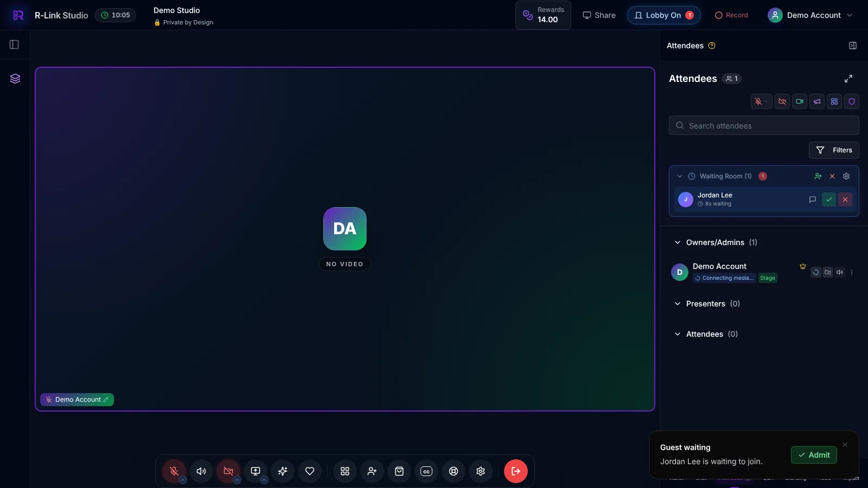Start recording with Record button

pos(731,15)
